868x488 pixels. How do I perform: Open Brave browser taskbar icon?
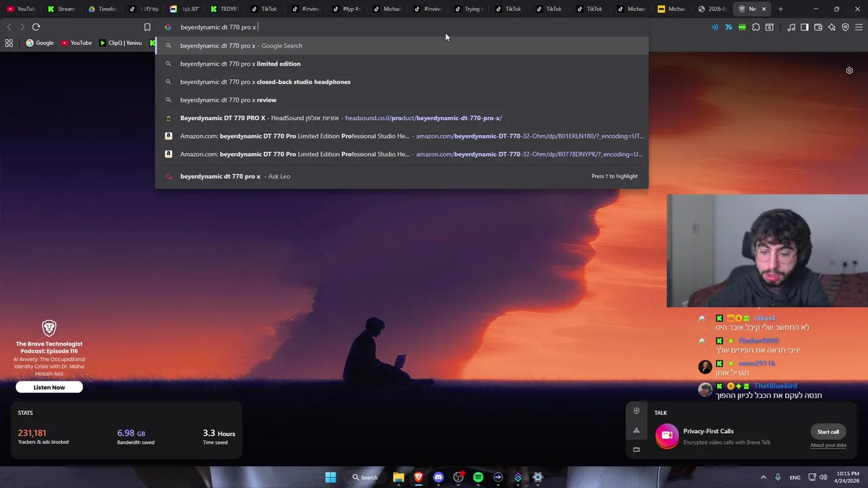(418, 477)
